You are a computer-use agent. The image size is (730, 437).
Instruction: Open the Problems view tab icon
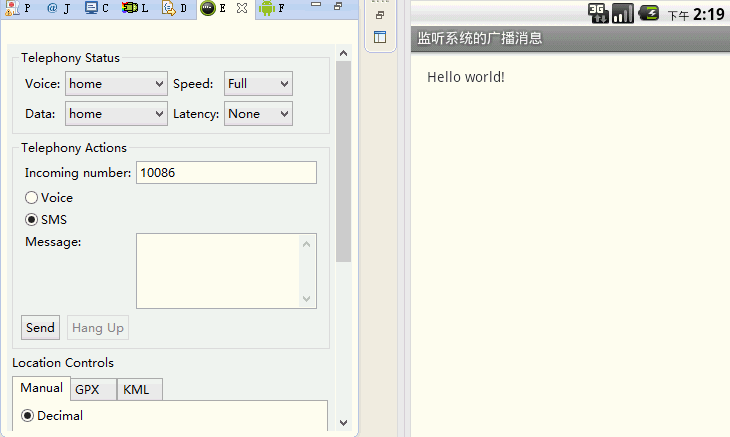(12, 8)
